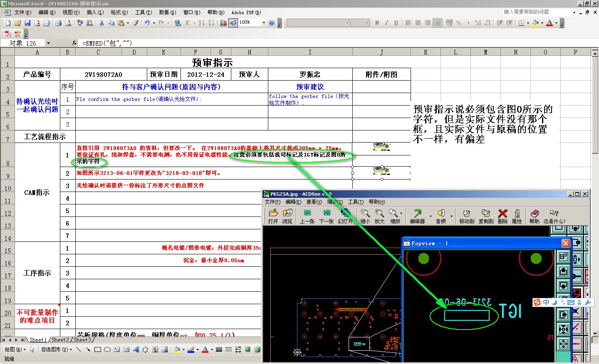Click the red Font Color swatch

(x=549, y=23)
